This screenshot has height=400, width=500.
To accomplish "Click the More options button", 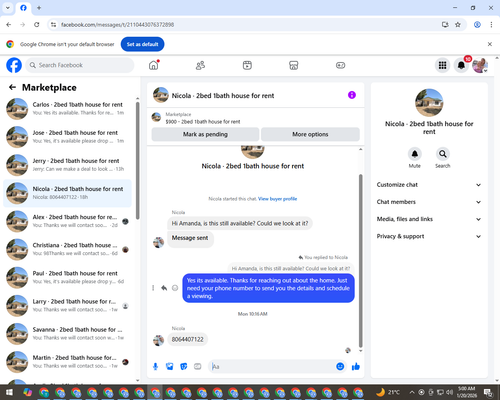I will (x=310, y=134).
